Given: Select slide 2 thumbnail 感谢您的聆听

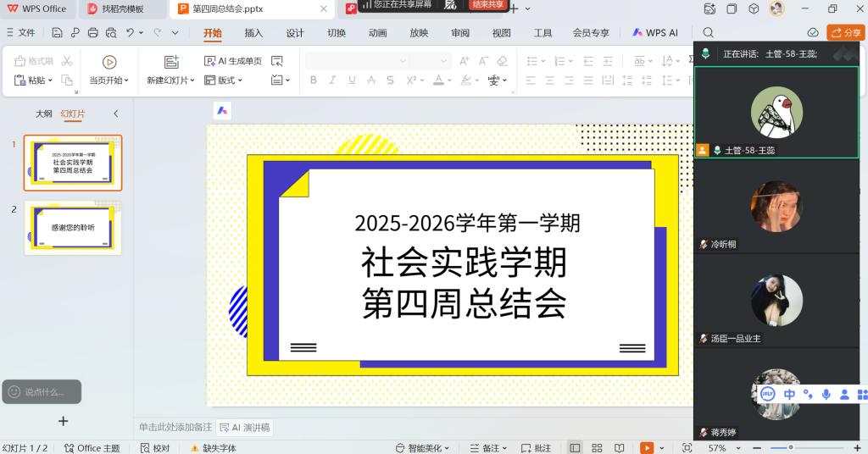Looking at the screenshot, I should pyautogui.click(x=73, y=228).
